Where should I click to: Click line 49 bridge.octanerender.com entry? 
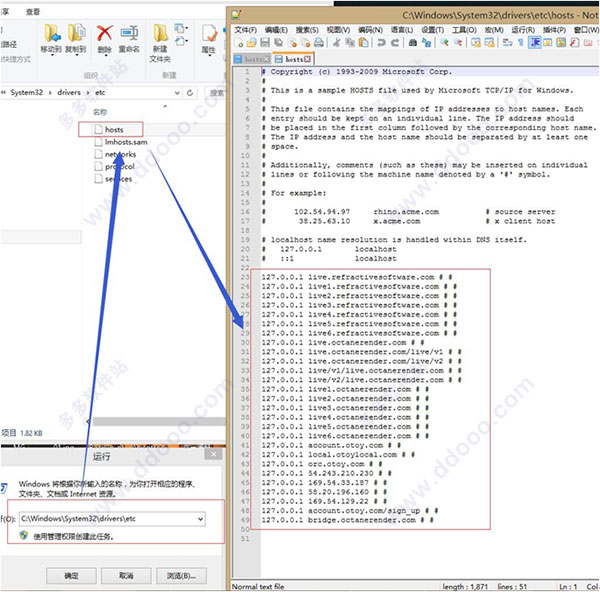[347, 520]
